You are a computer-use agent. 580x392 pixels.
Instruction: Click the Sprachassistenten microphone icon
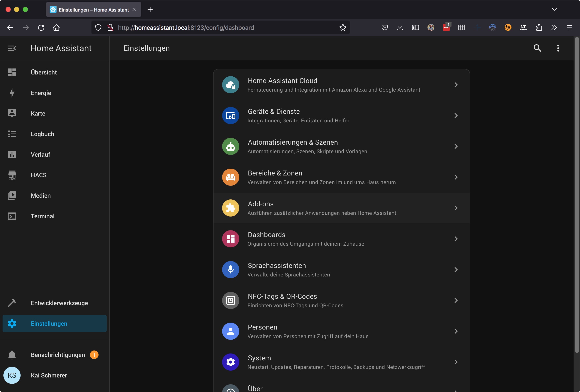[230, 270]
